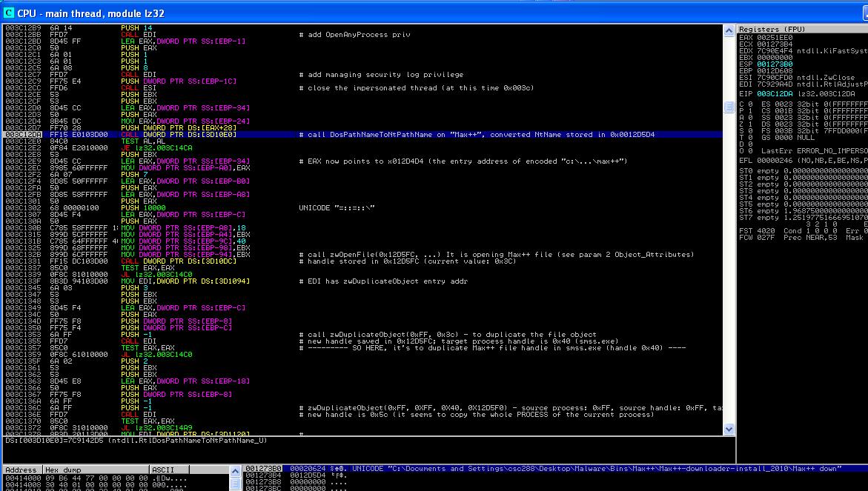Click the UNICODE "=::=::\" comment
The height and width of the screenshot is (491, 868).
337,208
